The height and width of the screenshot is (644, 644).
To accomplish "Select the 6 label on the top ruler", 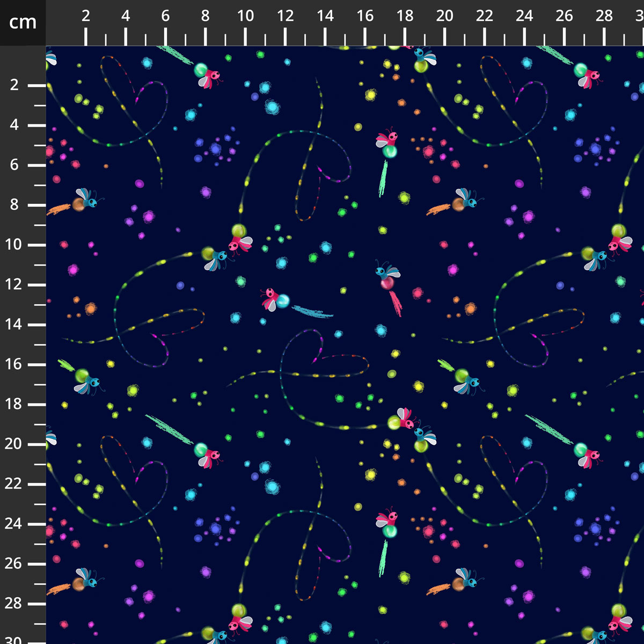I will click(165, 16).
